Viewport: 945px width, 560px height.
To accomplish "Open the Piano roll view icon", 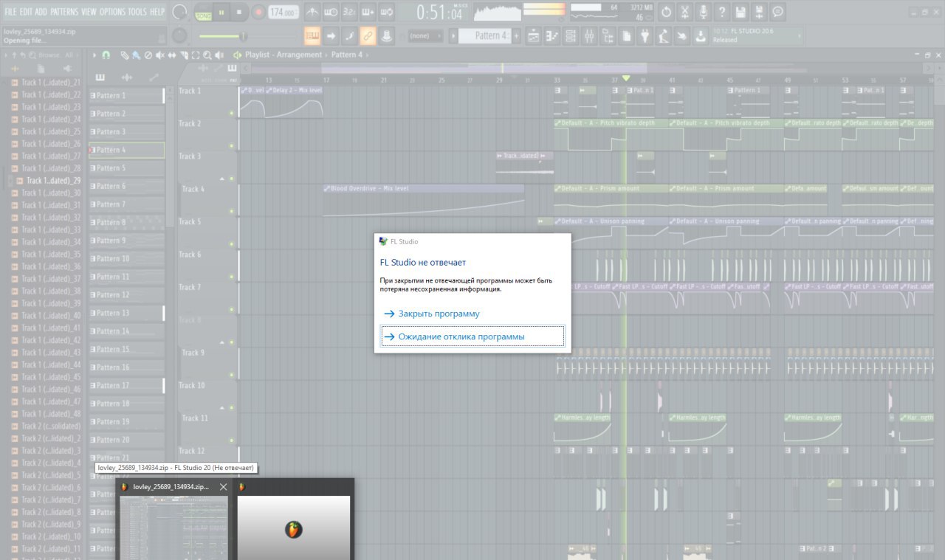I will click(x=552, y=35).
